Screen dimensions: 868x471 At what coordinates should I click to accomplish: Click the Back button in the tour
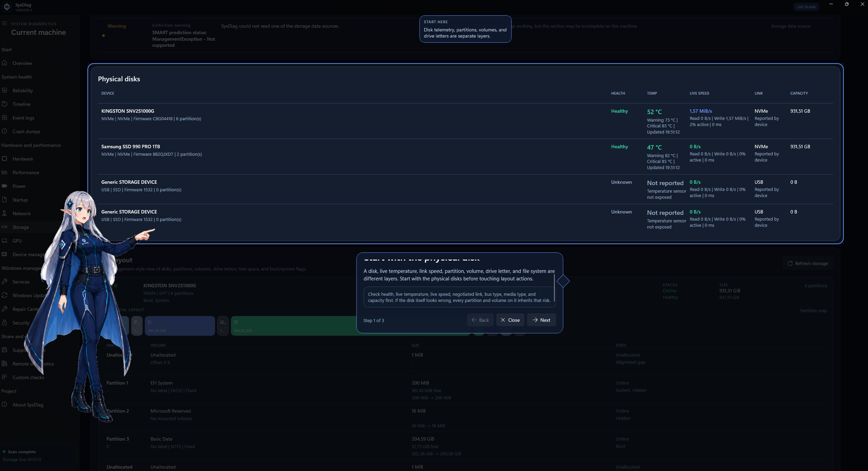point(480,320)
